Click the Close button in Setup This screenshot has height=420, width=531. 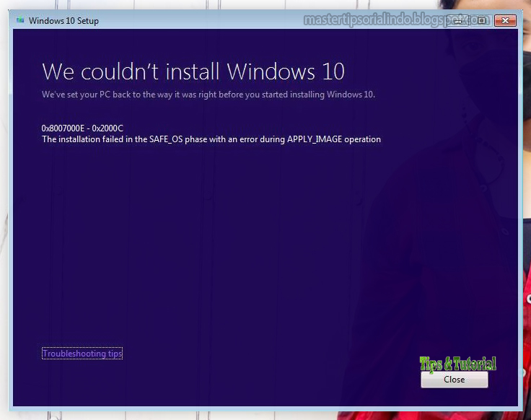pos(454,380)
